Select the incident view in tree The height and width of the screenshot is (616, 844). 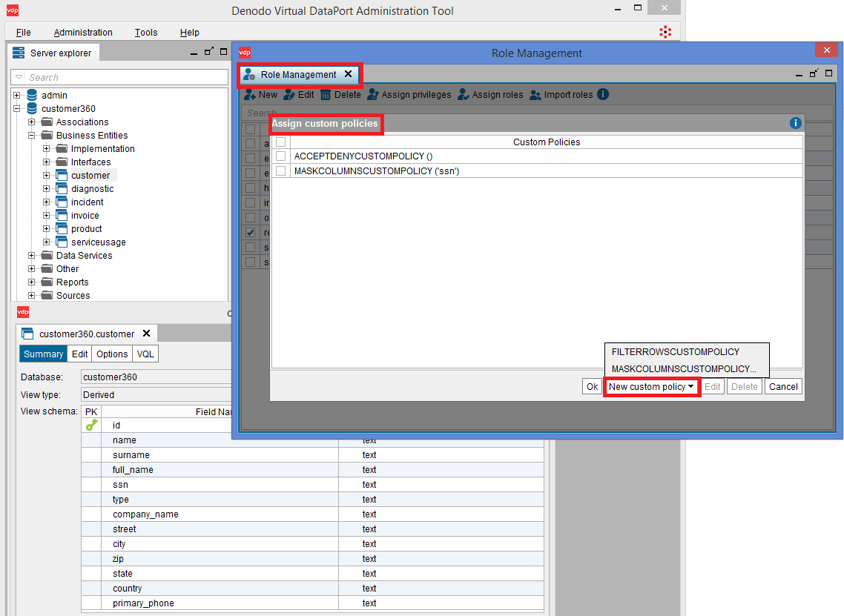click(x=88, y=202)
